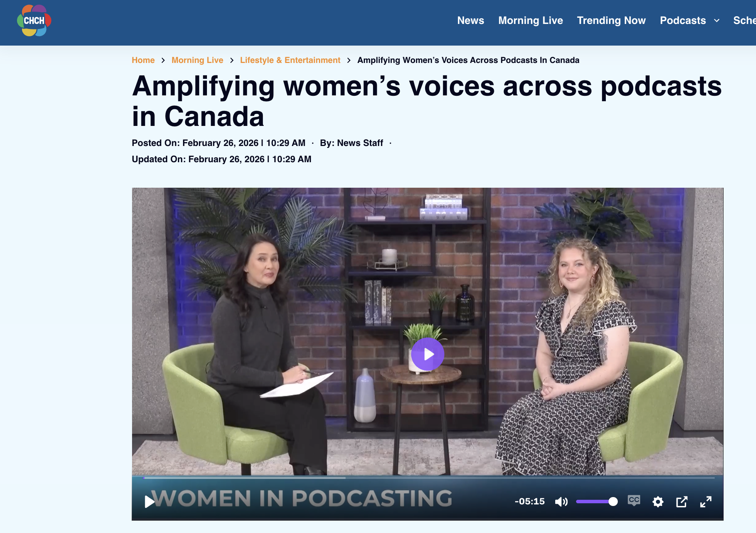
Task: Mute the video with speaker icon
Action: [x=561, y=502]
